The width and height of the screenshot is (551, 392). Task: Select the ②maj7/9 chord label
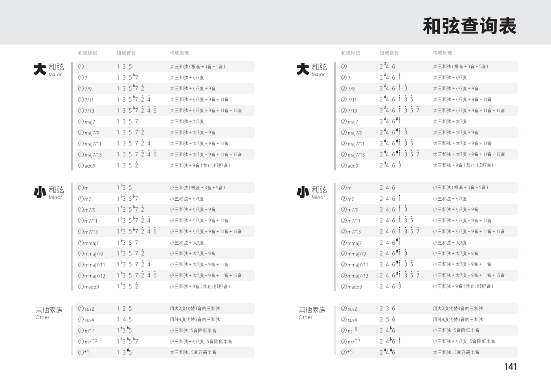point(352,133)
